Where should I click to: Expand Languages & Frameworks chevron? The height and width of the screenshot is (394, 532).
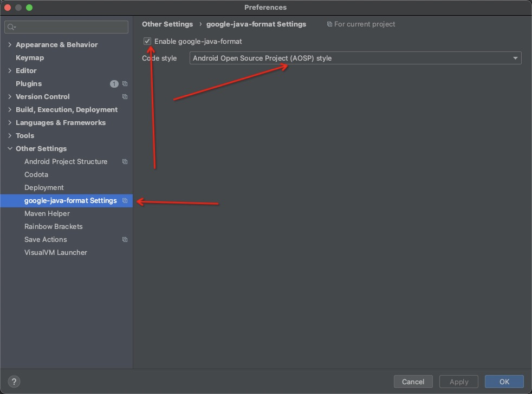[10, 122]
